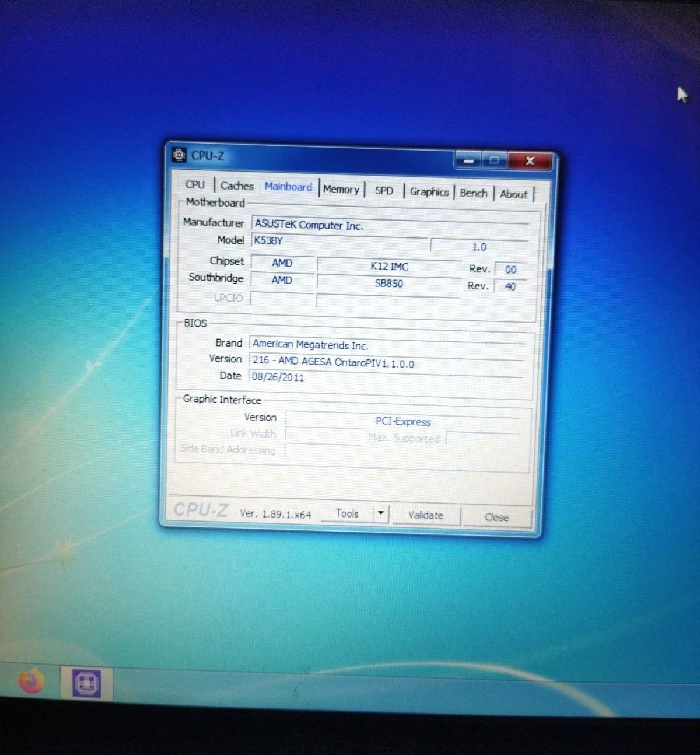Click the CPU-Z title bar icon
700x755 pixels.
[179, 155]
